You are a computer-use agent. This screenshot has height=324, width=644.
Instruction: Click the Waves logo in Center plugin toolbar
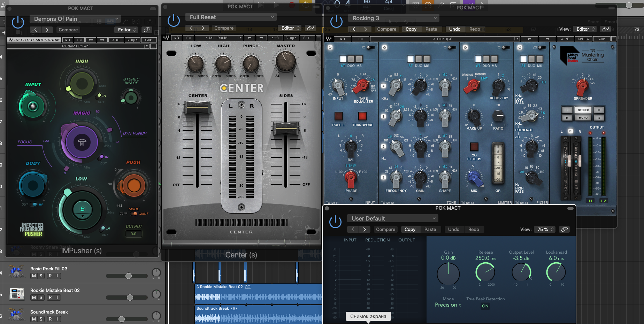(166, 38)
